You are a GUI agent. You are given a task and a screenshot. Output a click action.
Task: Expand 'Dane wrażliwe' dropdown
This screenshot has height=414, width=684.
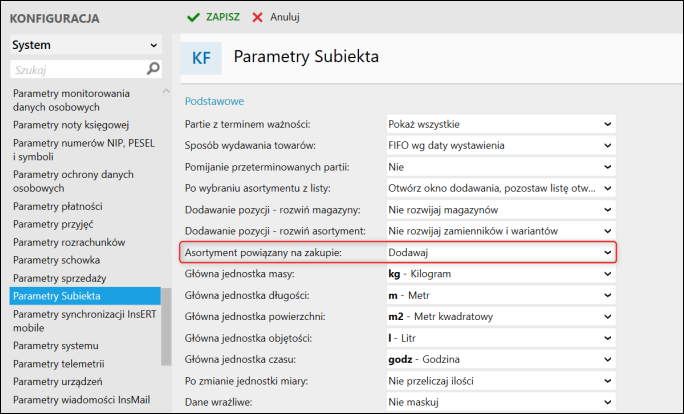click(x=500, y=403)
